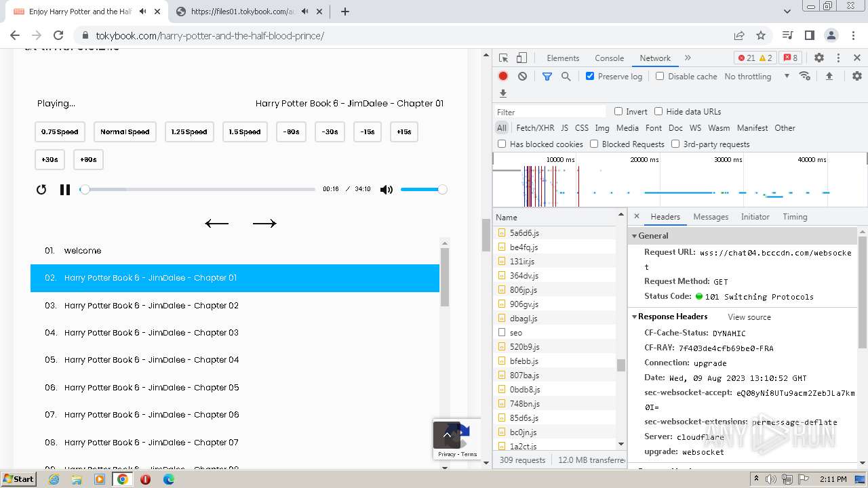Enable Has blocked cookies filter
This screenshot has width=868, height=488.
(502, 144)
